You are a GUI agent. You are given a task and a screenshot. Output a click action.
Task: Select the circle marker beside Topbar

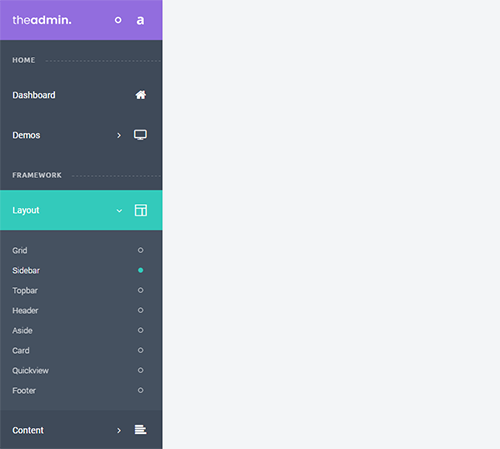tap(141, 290)
